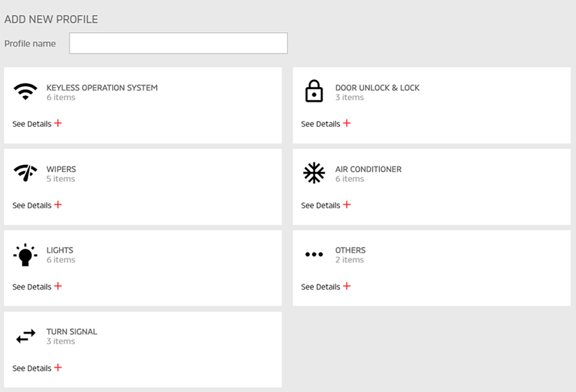Click the Others three-dots icon
576x392 pixels.
point(314,254)
